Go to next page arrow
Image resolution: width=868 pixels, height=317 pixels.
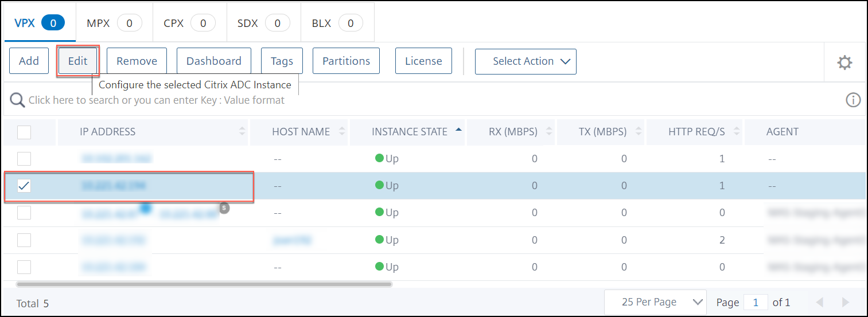click(x=845, y=302)
